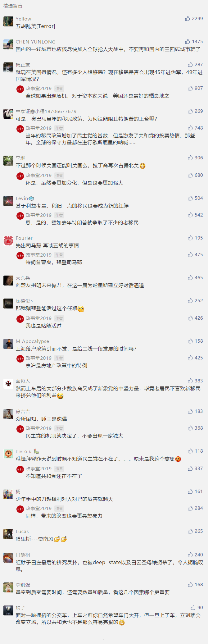Like 徐吉吉's comment showing 183
The width and height of the screenshot is (208, 644).
(x=190, y=411)
